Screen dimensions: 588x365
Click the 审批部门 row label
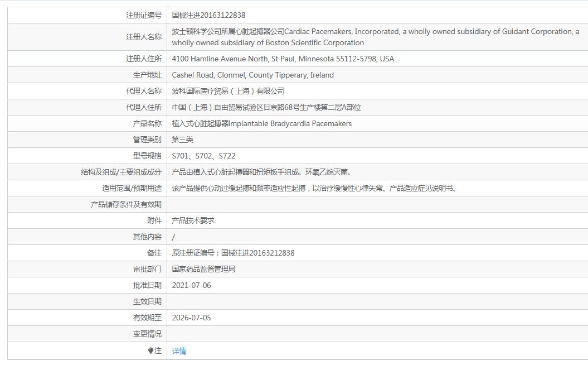tap(147, 268)
